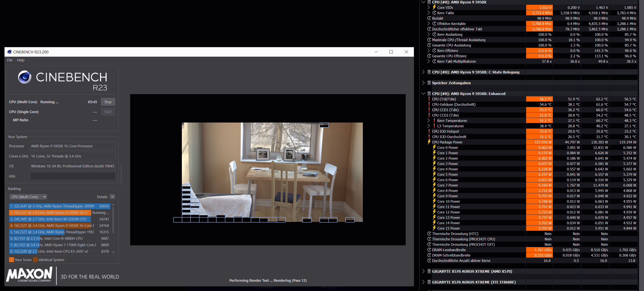Click the Cinebench logo icon in title bar
This screenshot has height=291, width=644.
(9, 52)
